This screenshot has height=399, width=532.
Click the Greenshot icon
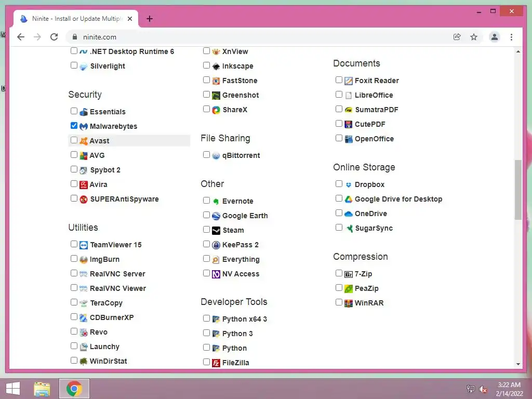click(x=216, y=96)
